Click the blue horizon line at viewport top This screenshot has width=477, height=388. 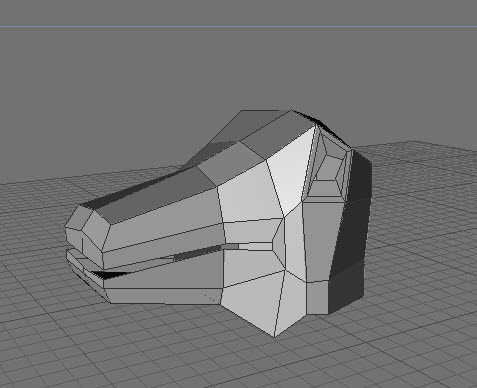coord(238,26)
